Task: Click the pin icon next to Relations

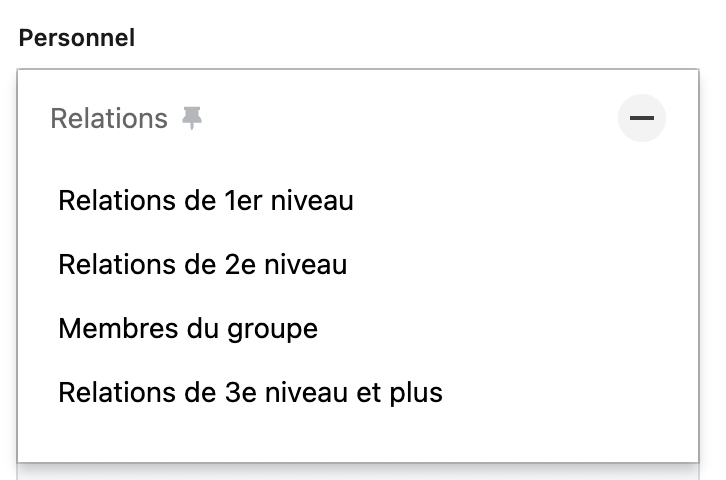Action: click(192, 118)
